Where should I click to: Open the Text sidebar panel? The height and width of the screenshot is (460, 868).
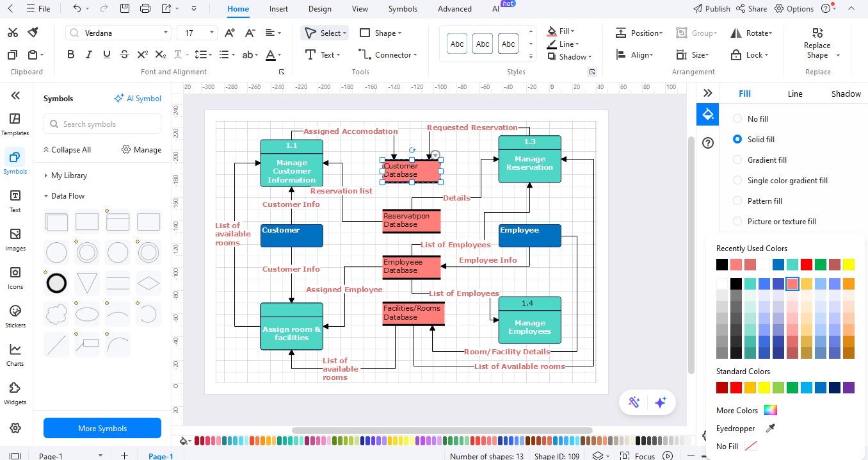15,201
